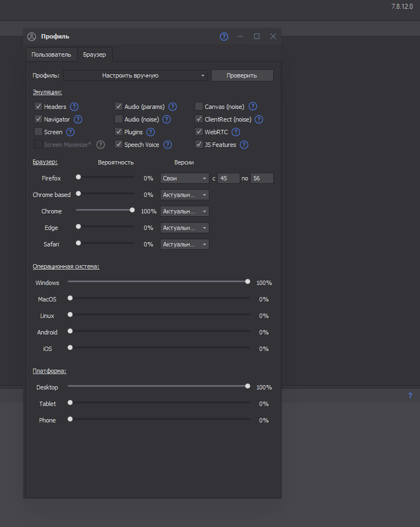Enable the Screen emulation checkbox
Screen dimensions: 420x527
[38, 132]
